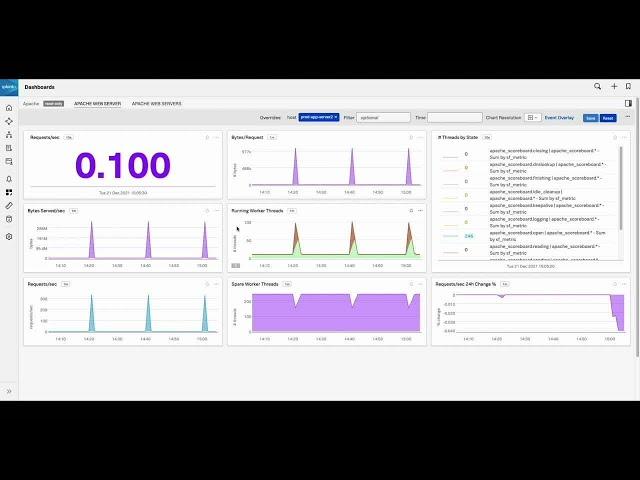Image resolution: width=640 pixels, height=480 pixels.
Task: Click alert bell on Spare Worker Threads chart
Action: pos(411,284)
